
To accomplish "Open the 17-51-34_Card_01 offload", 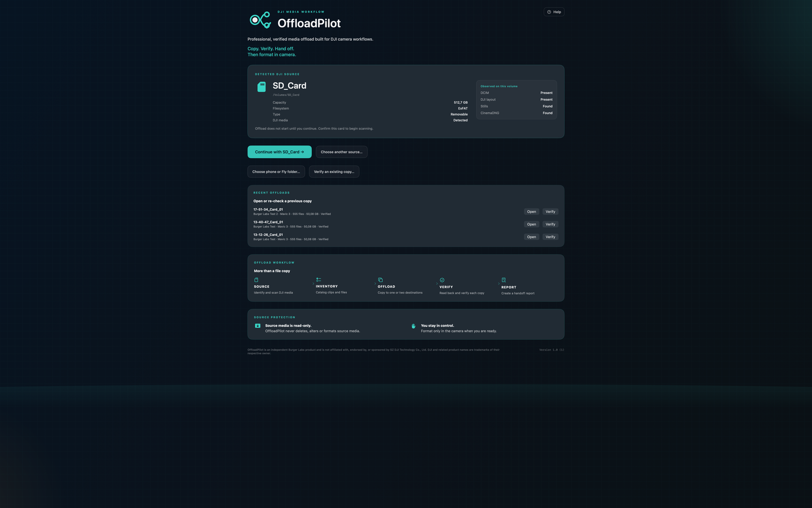I will (532, 212).
